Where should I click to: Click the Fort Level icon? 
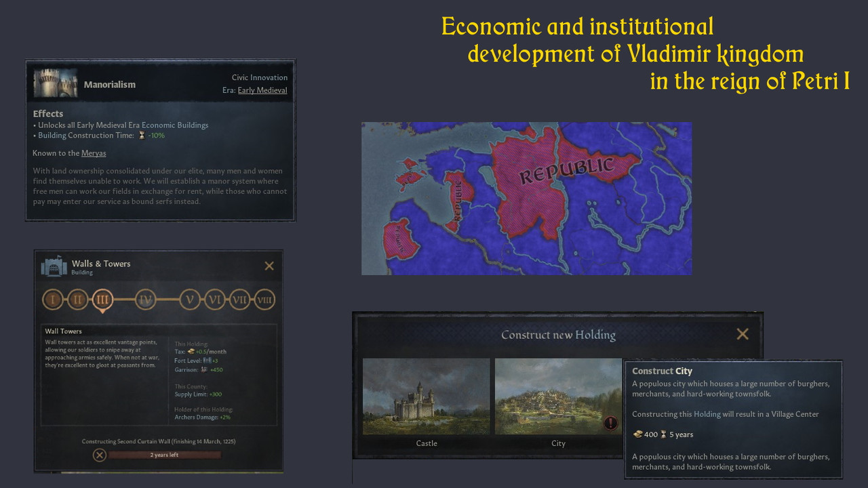point(208,361)
